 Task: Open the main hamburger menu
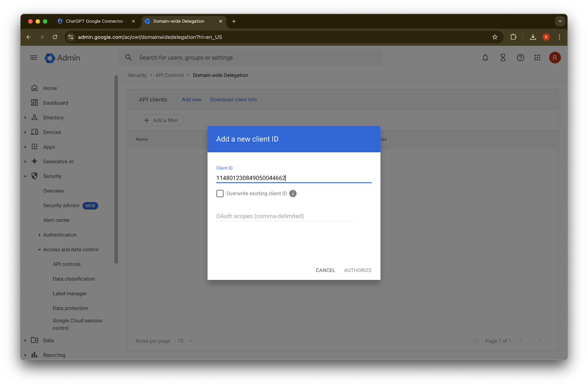tap(34, 58)
